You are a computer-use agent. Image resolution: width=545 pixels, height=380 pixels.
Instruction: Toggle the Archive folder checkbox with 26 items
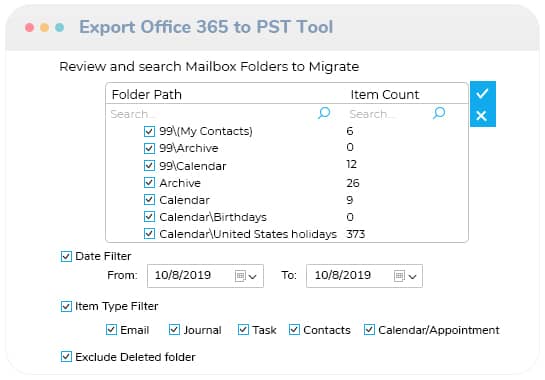click(149, 183)
